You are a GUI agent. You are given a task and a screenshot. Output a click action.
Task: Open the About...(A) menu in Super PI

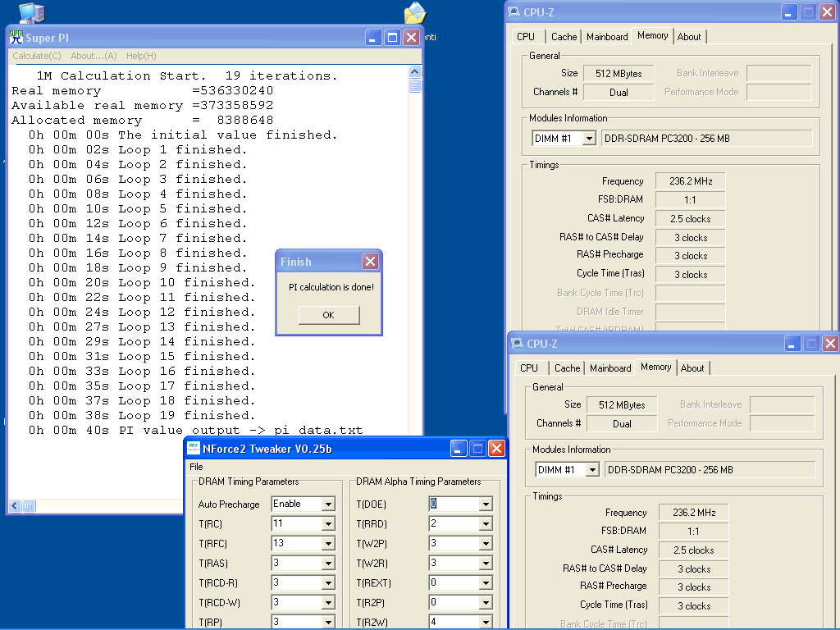(x=94, y=56)
